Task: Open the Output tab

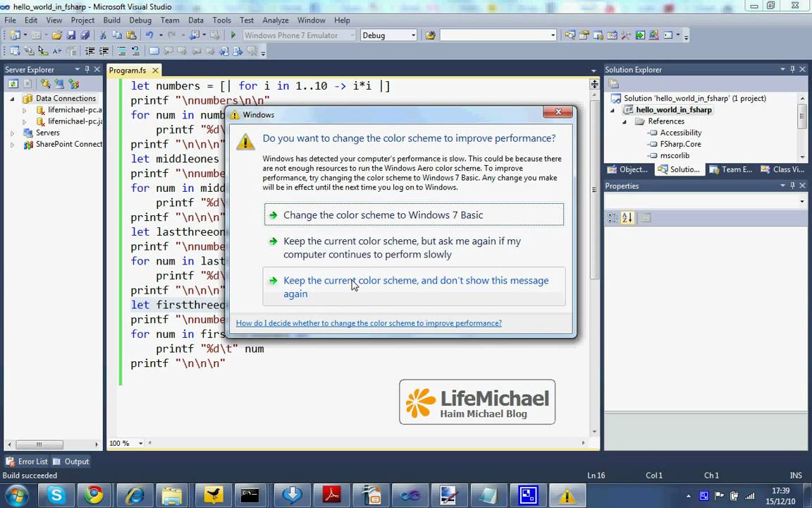Action: point(71,461)
